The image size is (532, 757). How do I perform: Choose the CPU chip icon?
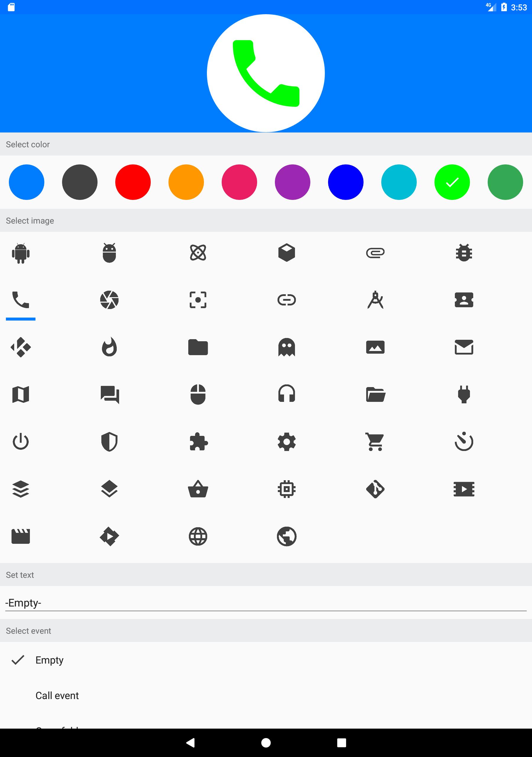click(x=287, y=489)
